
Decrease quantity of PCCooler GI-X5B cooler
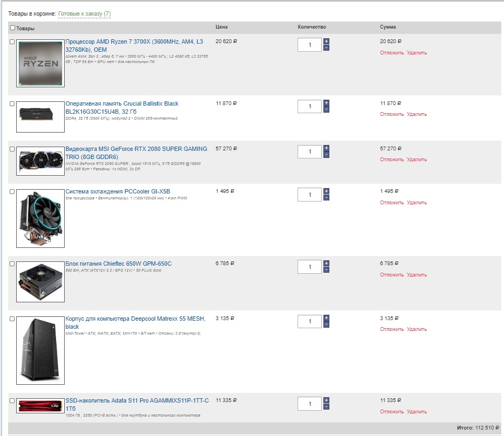click(x=326, y=198)
